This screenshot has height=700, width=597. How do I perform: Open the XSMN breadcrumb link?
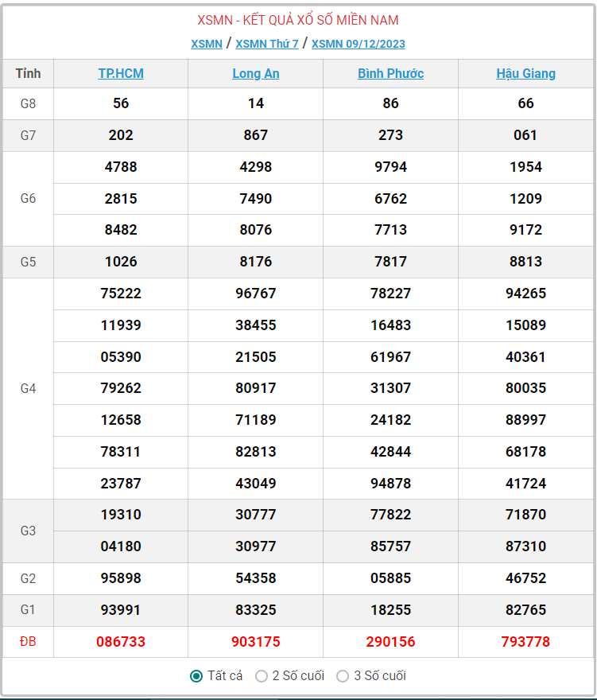(207, 44)
